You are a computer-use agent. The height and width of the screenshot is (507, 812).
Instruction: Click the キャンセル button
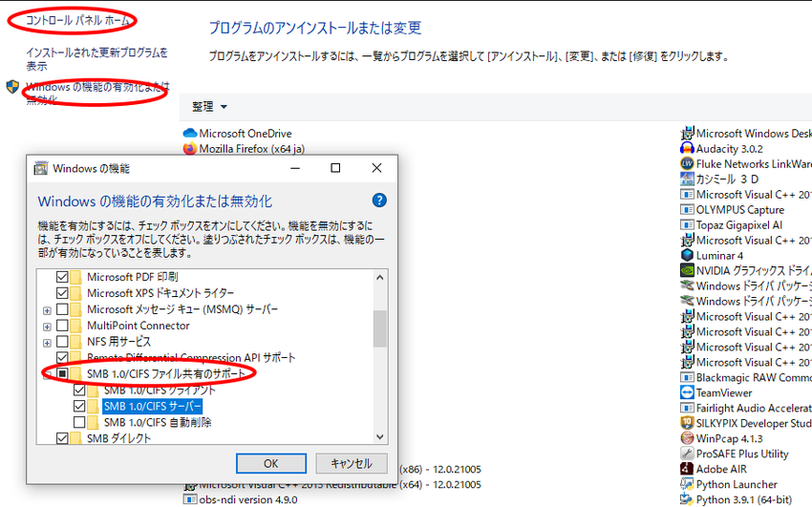click(x=352, y=463)
